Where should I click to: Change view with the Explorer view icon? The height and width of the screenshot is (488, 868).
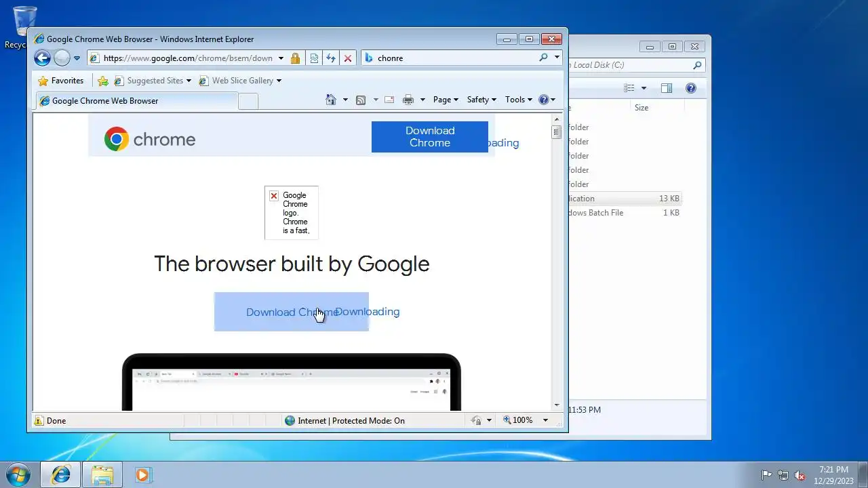(x=629, y=88)
